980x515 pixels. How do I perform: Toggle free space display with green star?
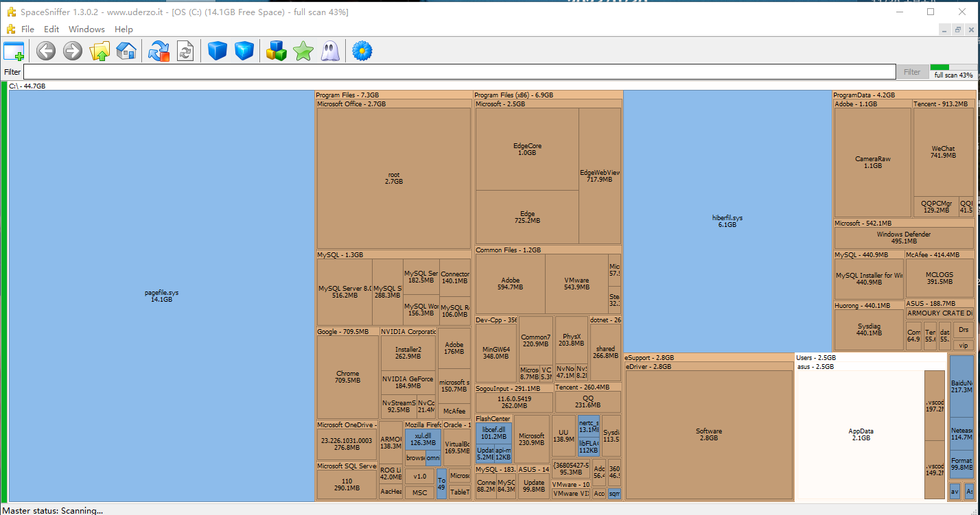point(303,51)
